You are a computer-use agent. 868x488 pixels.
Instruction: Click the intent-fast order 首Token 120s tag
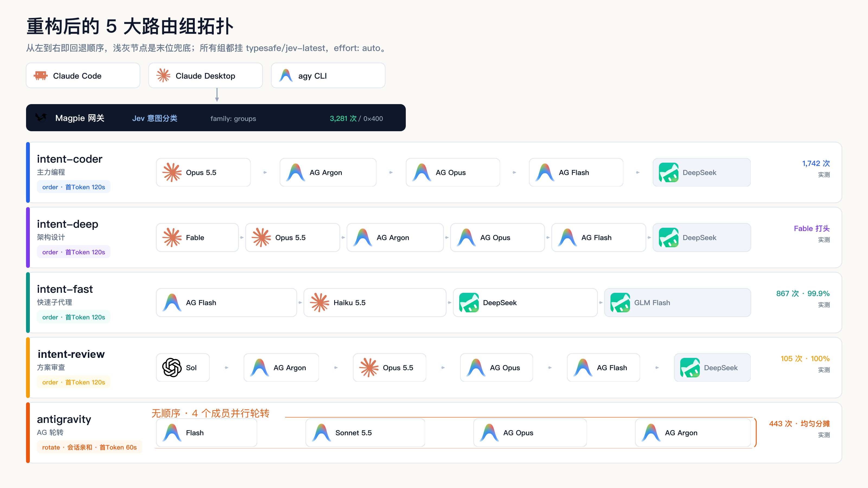74,317
